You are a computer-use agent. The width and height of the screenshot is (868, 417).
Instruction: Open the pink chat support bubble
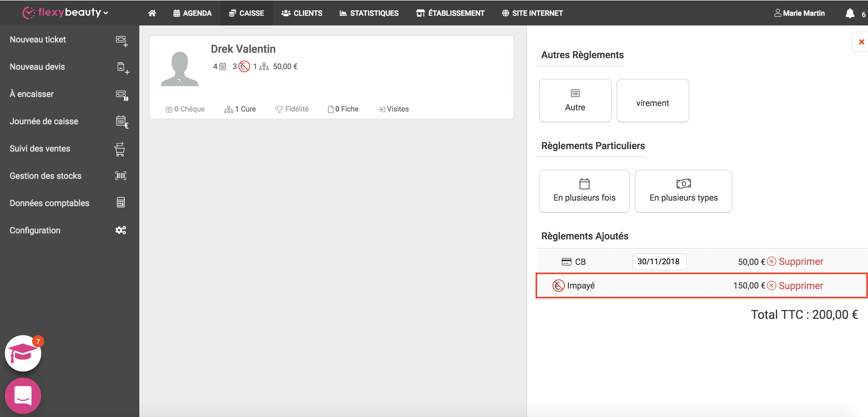(23, 395)
